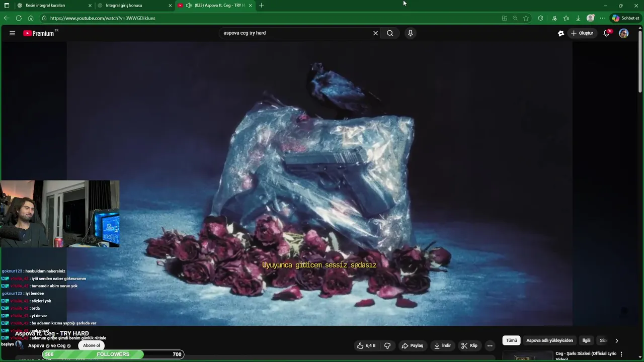The image size is (644, 362).
Task: Click the Aspova ft. Ceg - TRY HARD title
Action: tap(52, 334)
